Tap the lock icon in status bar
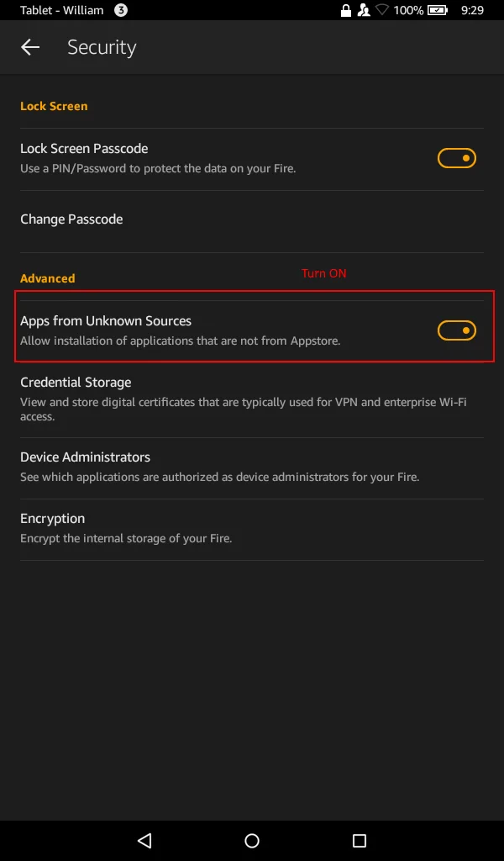This screenshot has height=861, width=504. [345, 10]
